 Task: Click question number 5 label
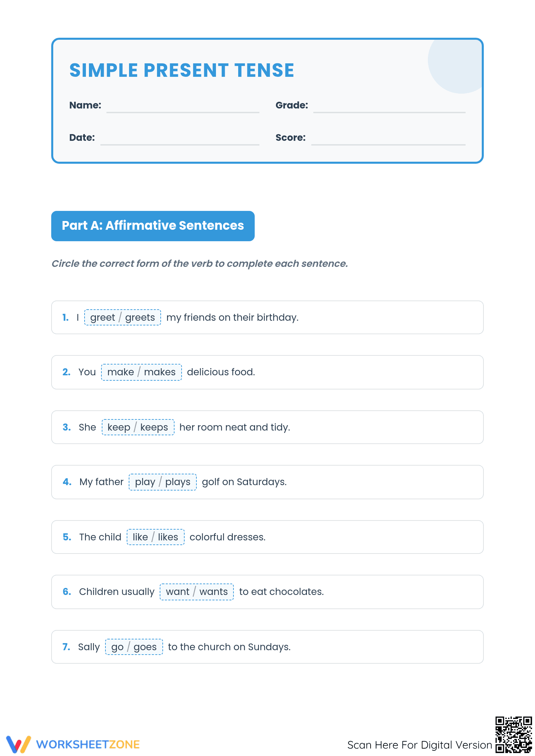67,537
